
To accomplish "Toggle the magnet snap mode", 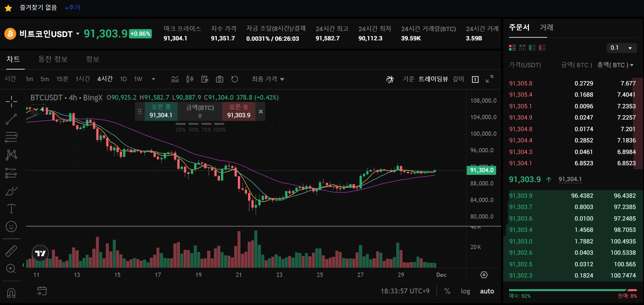I will (11, 293).
